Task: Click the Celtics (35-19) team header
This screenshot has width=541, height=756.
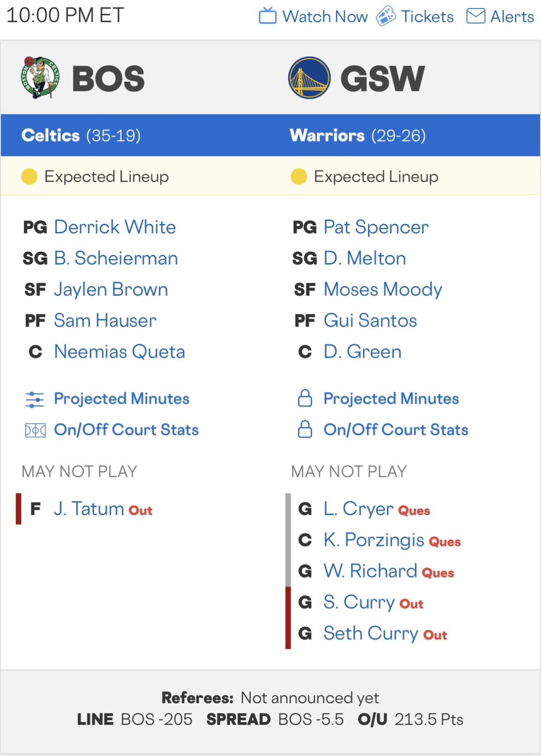Action: click(81, 135)
